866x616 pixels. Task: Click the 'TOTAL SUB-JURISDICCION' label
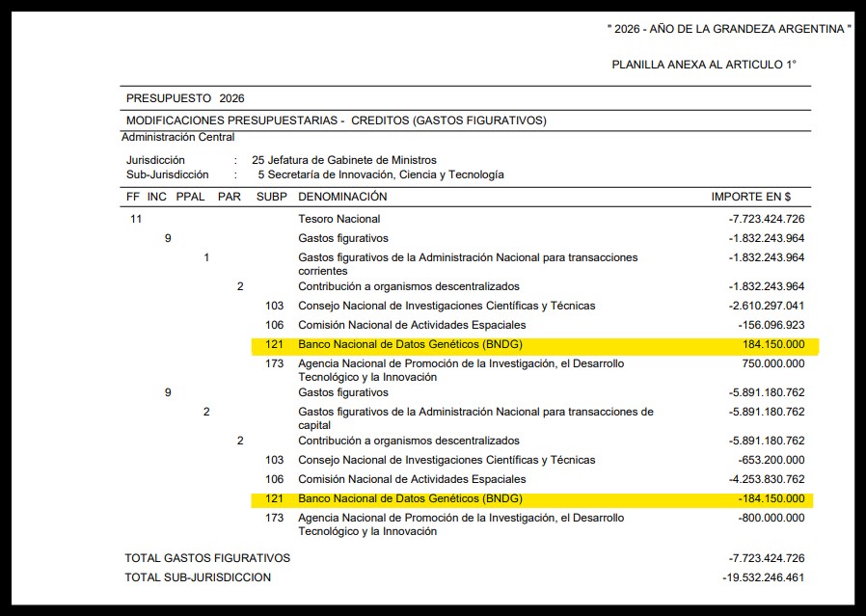click(x=198, y=577)
